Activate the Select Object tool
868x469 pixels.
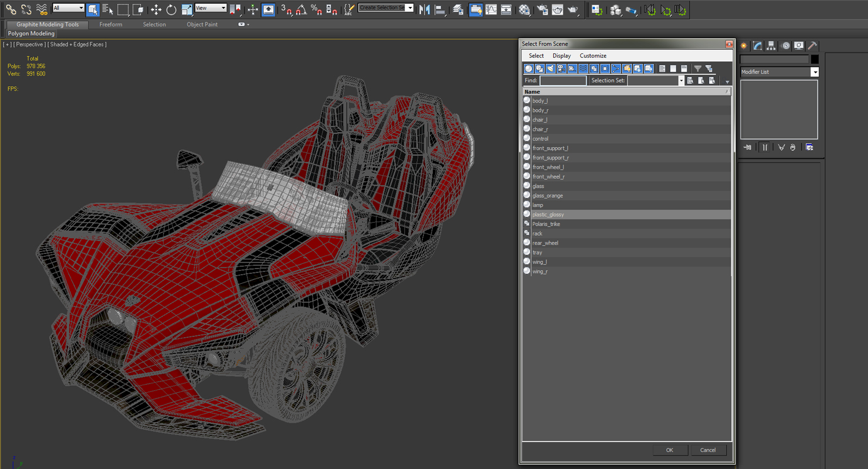pyautogui.click(x=93, y=9)
